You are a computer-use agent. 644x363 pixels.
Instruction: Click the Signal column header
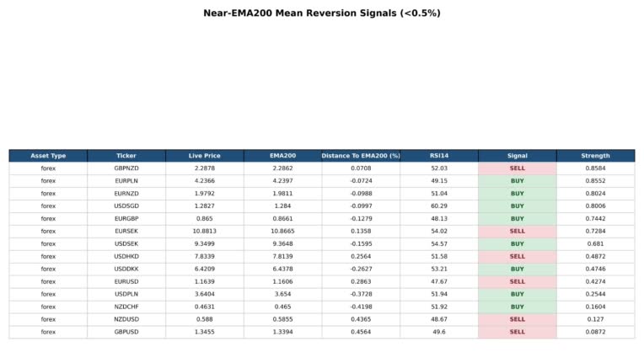point(517,156)
